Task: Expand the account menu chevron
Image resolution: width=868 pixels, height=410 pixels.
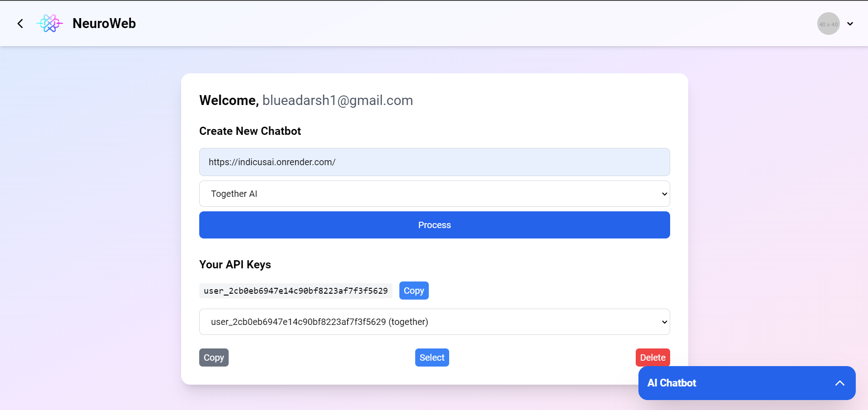Action: point(850,24)
